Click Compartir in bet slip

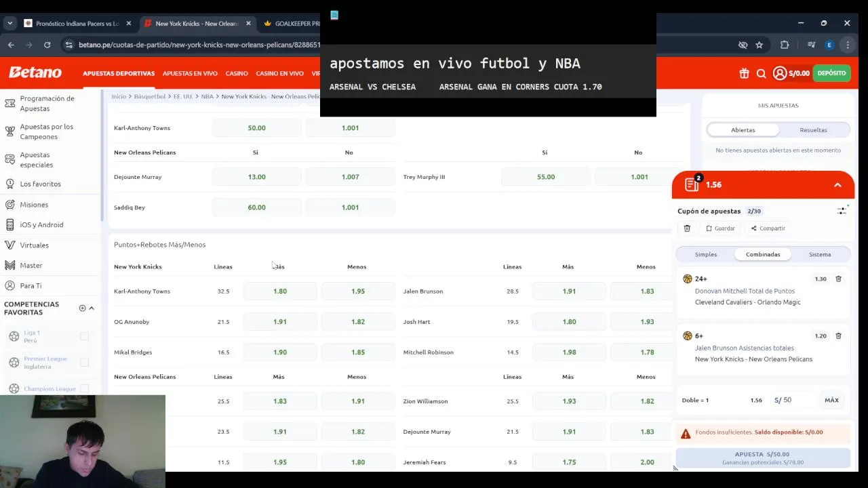pos(768,228)
